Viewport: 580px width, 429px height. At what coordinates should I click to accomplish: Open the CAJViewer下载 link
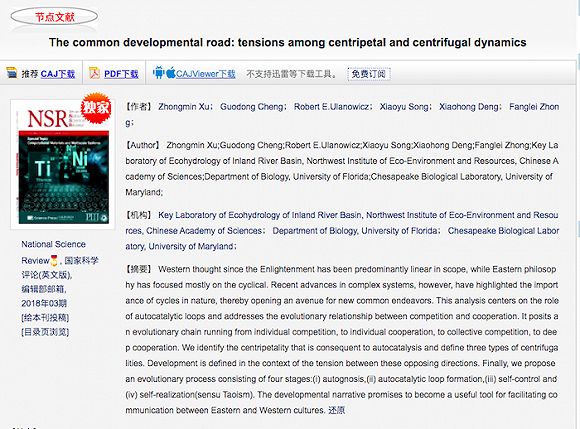206,74
